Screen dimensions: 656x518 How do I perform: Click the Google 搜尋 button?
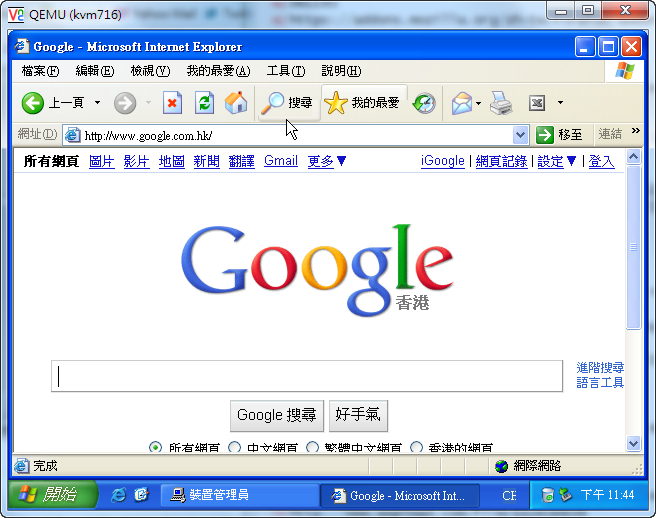(277, 415)
